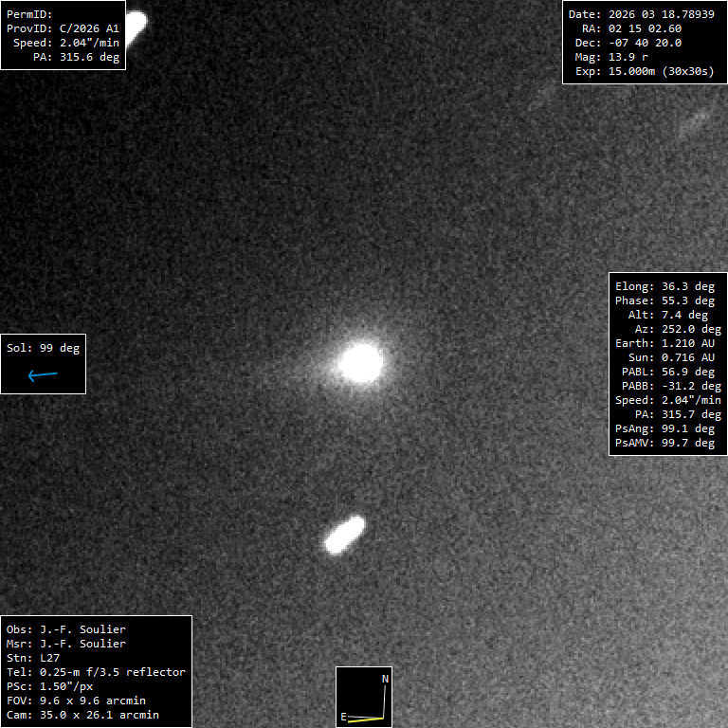This screenshot has width=728, height=728.
Task: Click the Date 2026 03 18.78939 line
Action: tap(640, 14)
